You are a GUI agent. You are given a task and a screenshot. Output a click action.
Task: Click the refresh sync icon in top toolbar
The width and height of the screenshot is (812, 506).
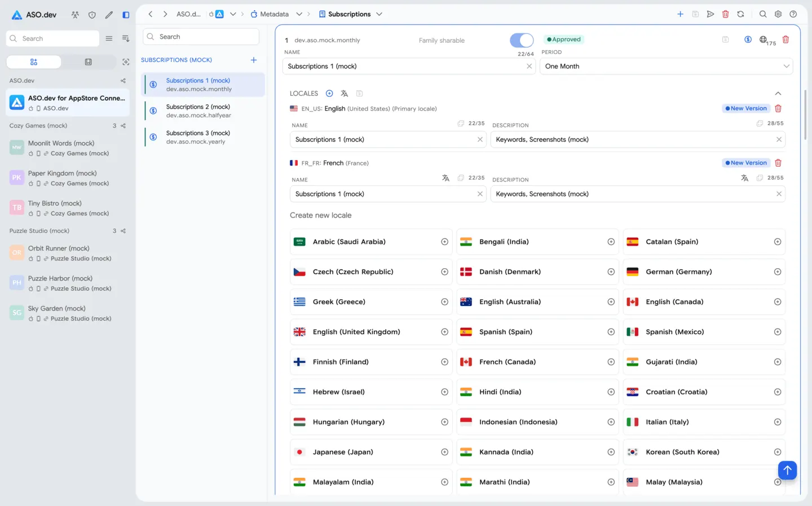740,14
